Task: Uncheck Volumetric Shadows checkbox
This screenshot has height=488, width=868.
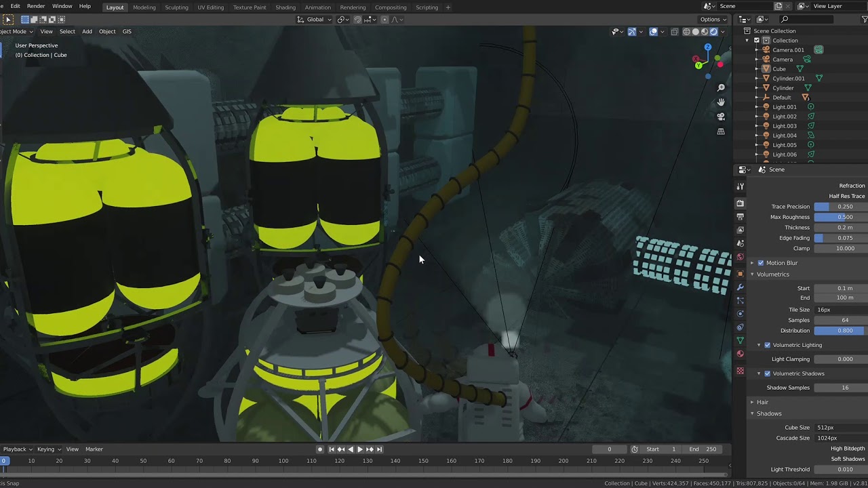Action: point(767,373)
